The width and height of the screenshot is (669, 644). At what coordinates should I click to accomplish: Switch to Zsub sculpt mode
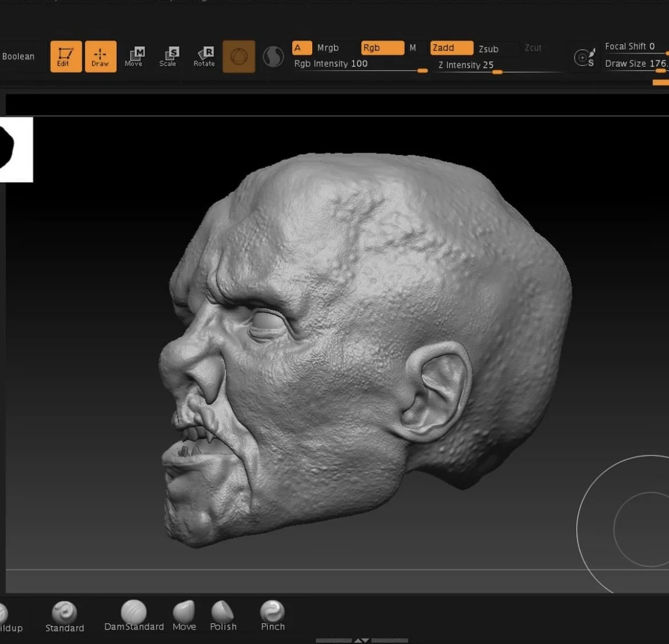tap(488, 49)
